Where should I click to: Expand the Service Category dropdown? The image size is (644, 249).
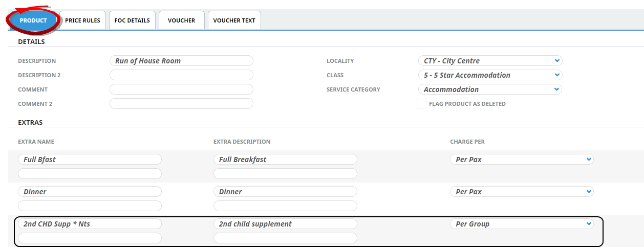pos(490,89)
